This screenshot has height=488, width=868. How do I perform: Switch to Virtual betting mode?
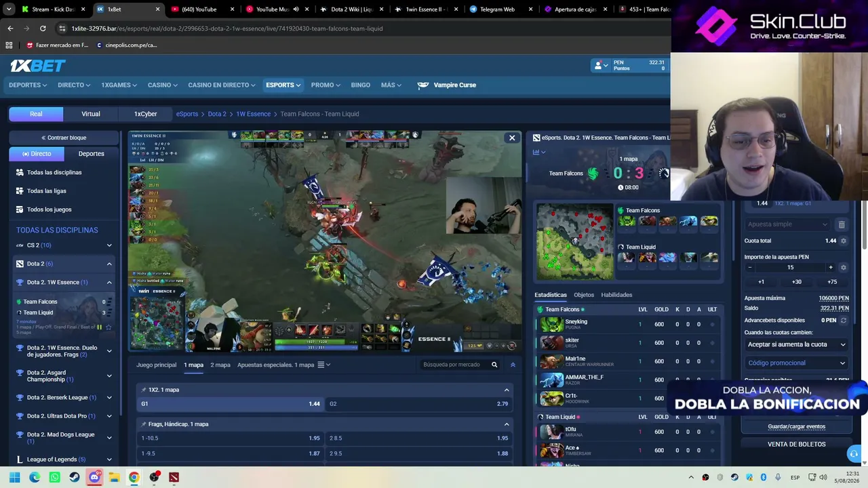click(x=91, y=114)
